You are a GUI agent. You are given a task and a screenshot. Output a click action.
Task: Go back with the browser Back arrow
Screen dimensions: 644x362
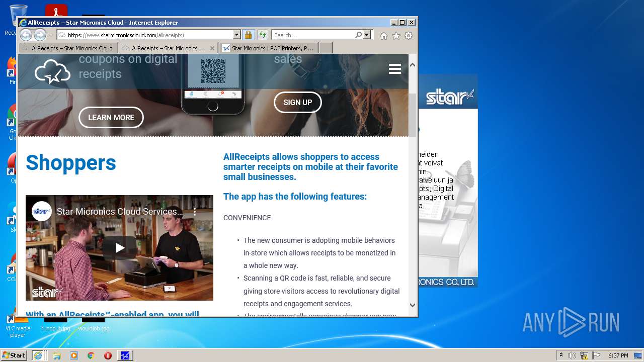click(x=26, y=35)
